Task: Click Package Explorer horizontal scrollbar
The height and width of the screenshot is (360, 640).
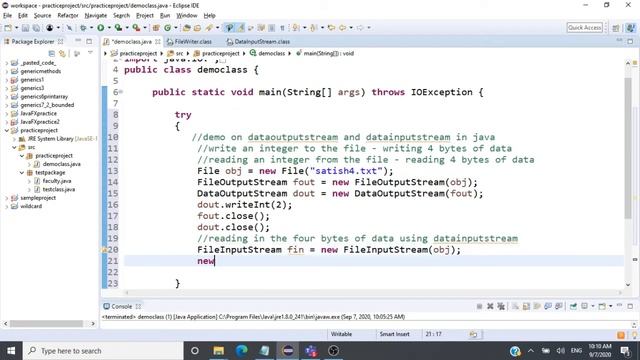Action: pyautogui.click(x=47, y=324)
